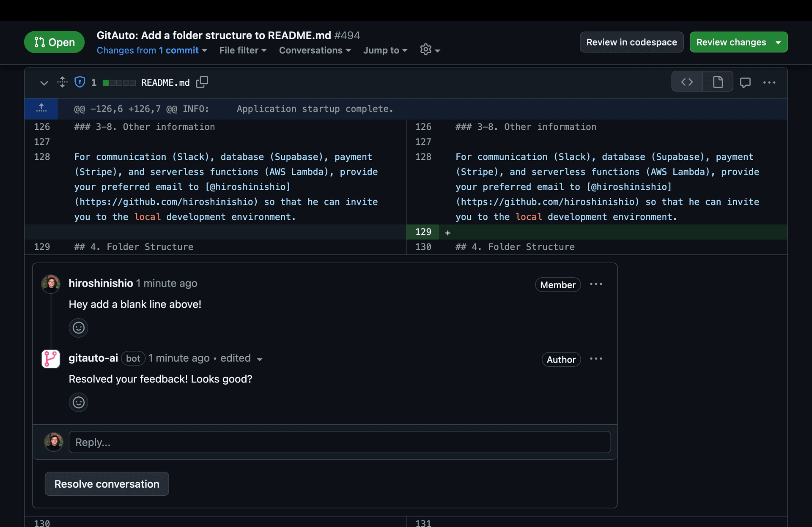The height and width of the screenshot is (527, 812).
Task: Add a comment on the new blank line
Action: click(447, 232)
